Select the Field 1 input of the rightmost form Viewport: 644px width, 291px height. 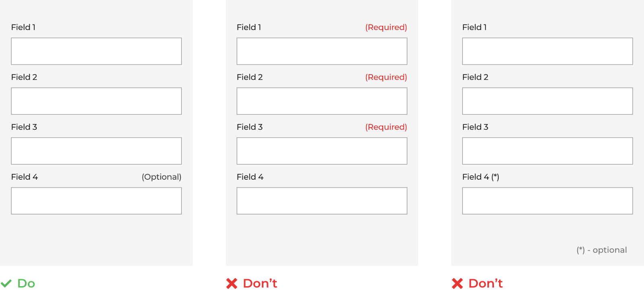pos(547,51)
